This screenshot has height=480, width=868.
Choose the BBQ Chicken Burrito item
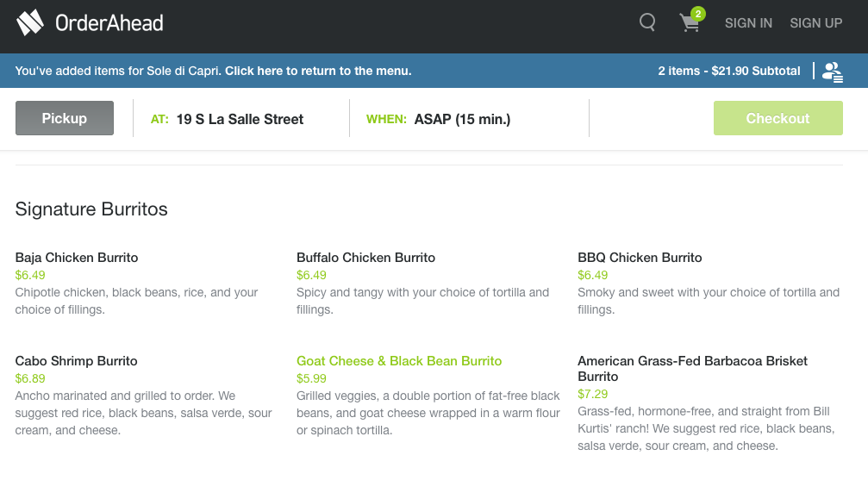[640, 258]
